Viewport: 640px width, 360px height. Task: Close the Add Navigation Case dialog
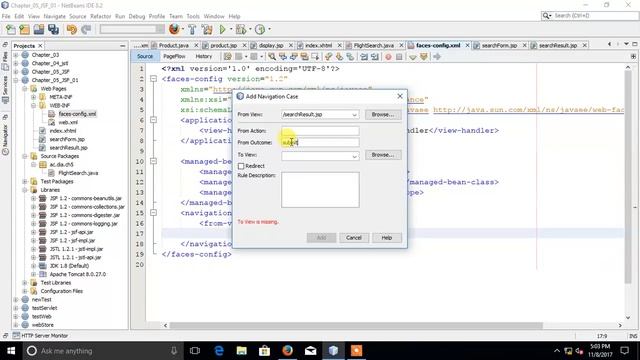point(400,96)
